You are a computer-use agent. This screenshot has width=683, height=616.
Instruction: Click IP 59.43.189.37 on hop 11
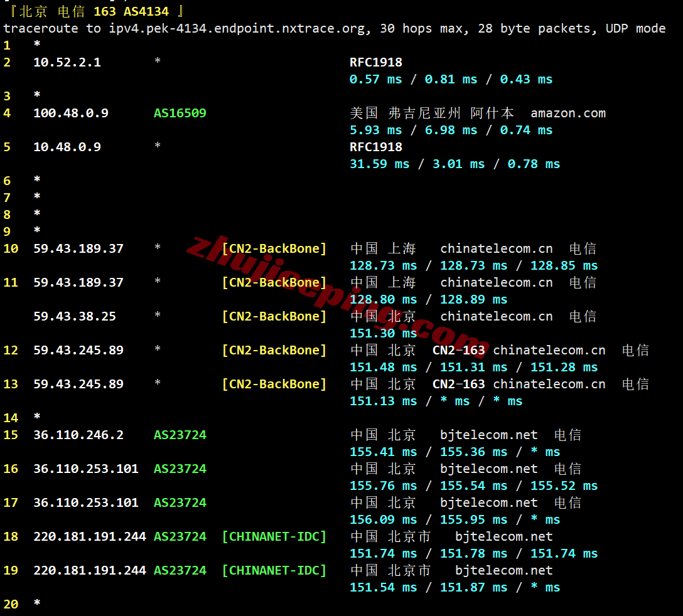pyautogui.click(x=78, y=282)
